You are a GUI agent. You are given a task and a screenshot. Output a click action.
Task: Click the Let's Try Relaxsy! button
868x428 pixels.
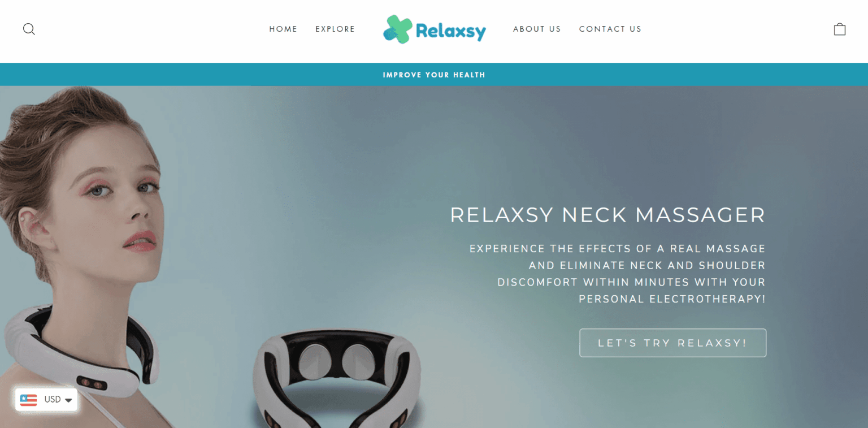tap(672, 343)
